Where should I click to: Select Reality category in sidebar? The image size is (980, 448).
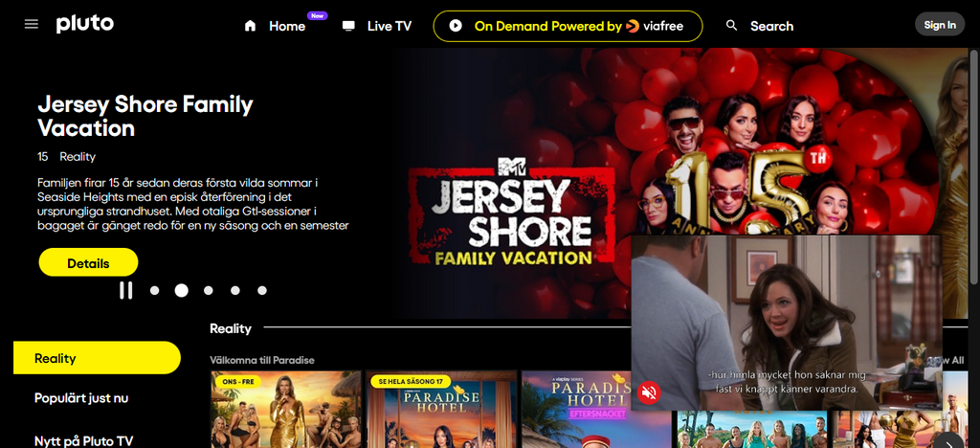pos(97,358)
